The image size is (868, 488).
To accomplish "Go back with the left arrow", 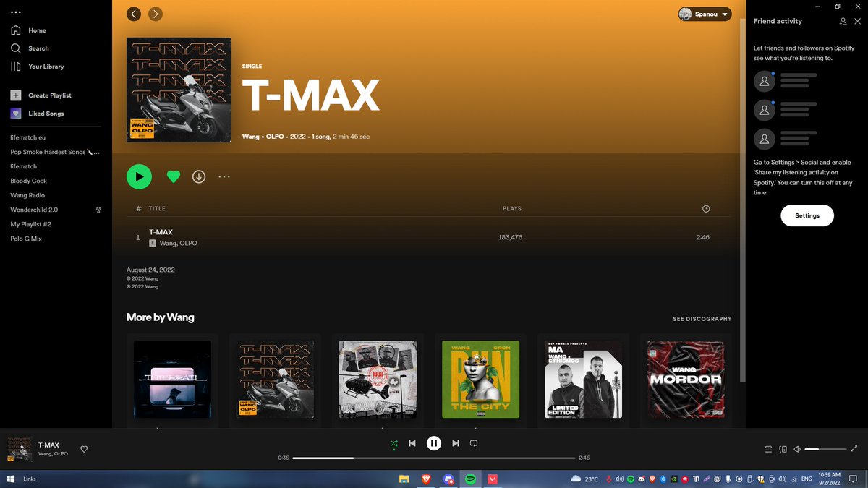I will tap(134, 14).
